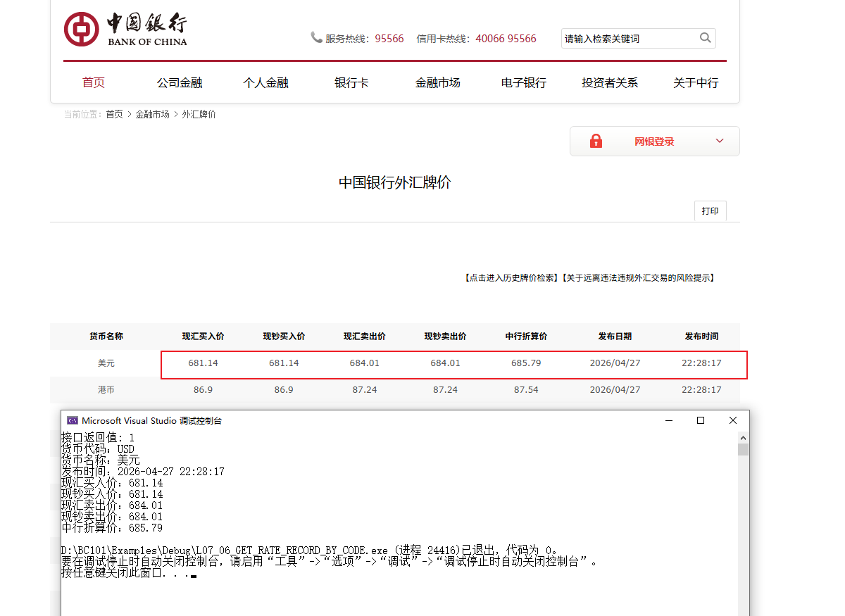
Task: Click the red lock icon beside 网银登录
Action: (596, 141)
